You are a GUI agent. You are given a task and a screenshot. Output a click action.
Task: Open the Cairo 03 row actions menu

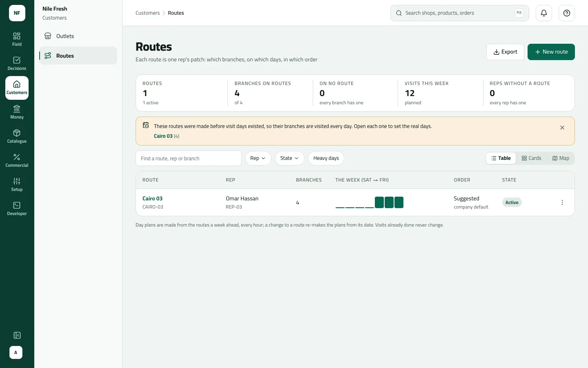click(x=562, y=202)
